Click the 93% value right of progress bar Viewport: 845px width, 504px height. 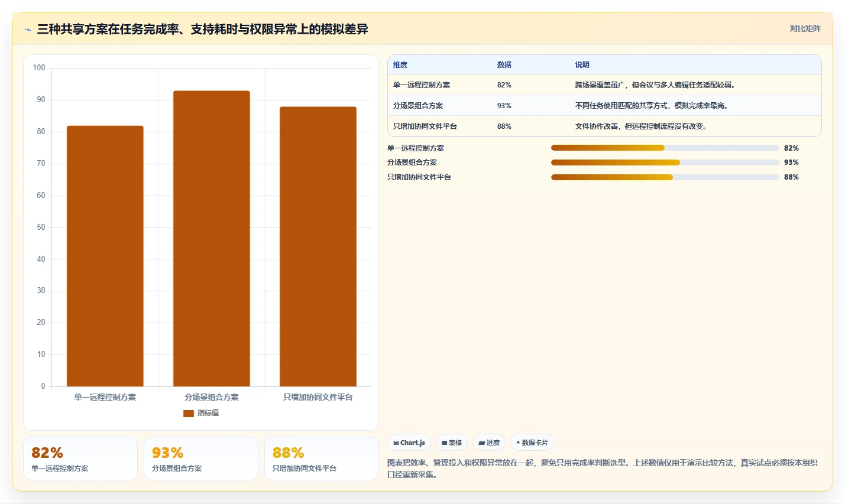(x=791, y=162)
